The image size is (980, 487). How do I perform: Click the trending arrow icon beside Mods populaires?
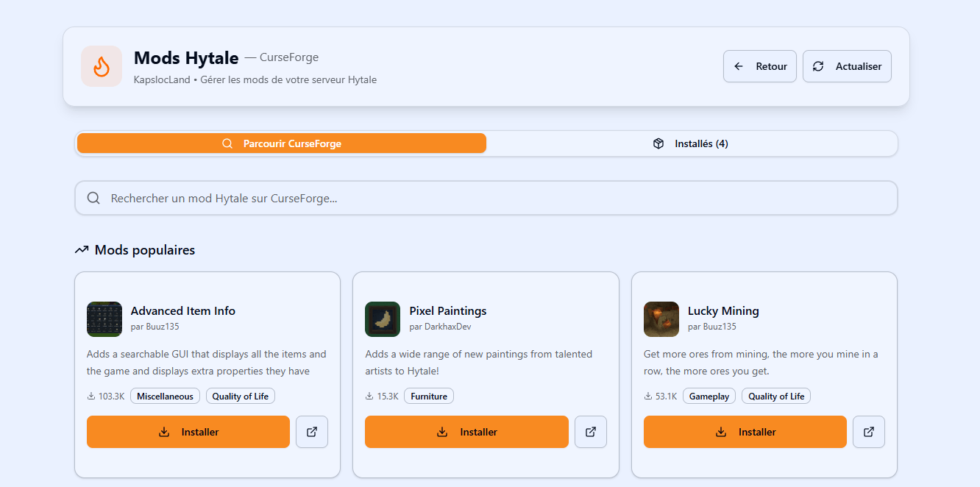click(x=82, y=250)
